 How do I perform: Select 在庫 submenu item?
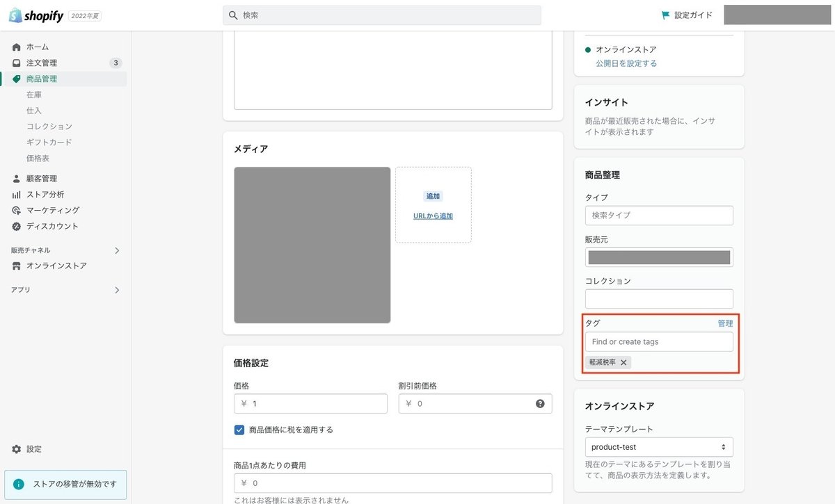pos(34,95)
